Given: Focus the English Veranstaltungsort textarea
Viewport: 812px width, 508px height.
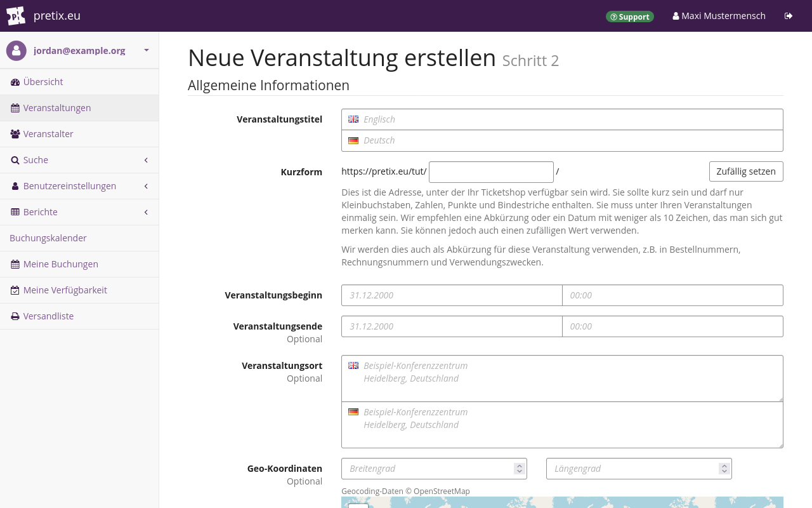Looking at the screenshot, I should [562, 378].
